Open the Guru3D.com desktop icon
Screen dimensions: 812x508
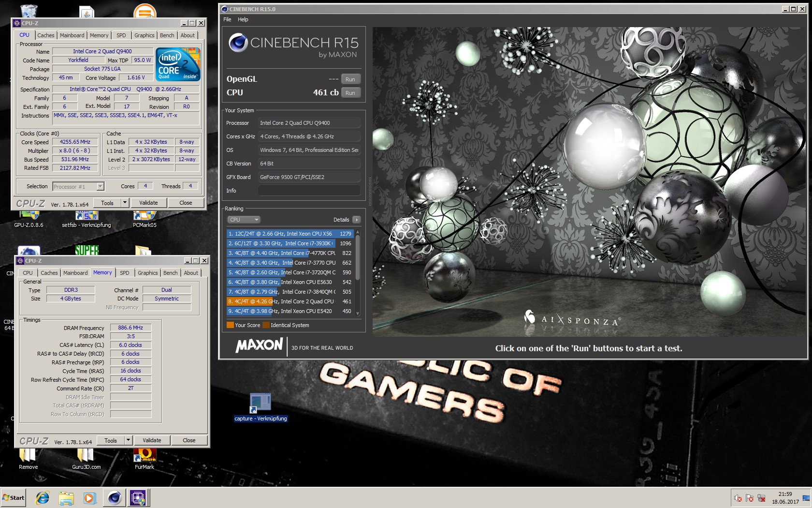[x=86, y=459]
